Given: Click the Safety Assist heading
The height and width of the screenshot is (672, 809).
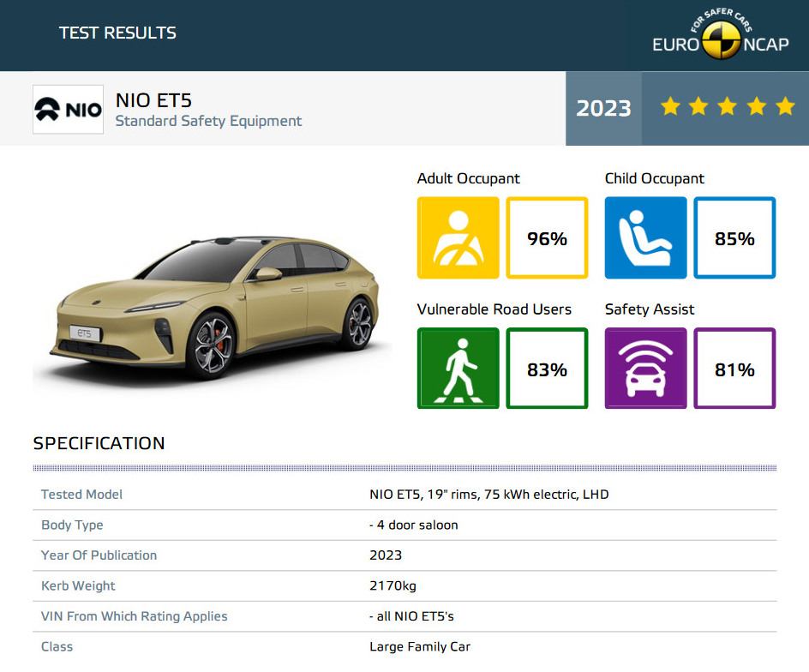Looking at the screenshot, I should 650,309.
